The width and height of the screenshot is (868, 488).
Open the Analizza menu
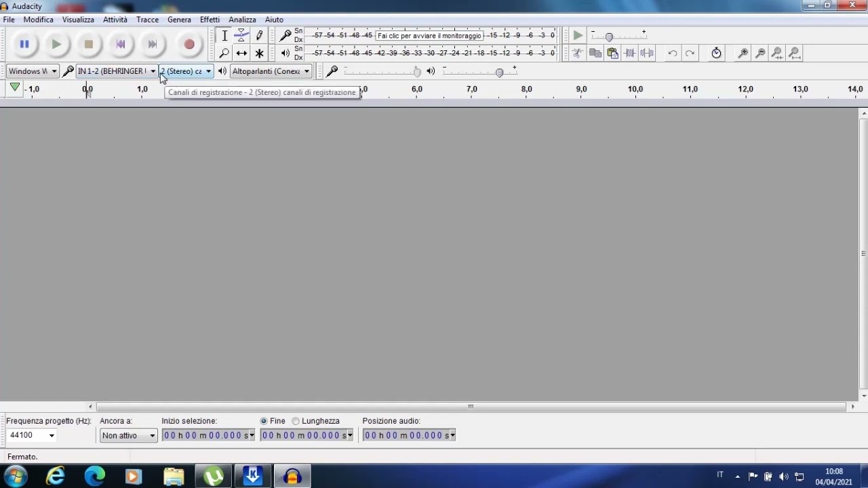242,20
